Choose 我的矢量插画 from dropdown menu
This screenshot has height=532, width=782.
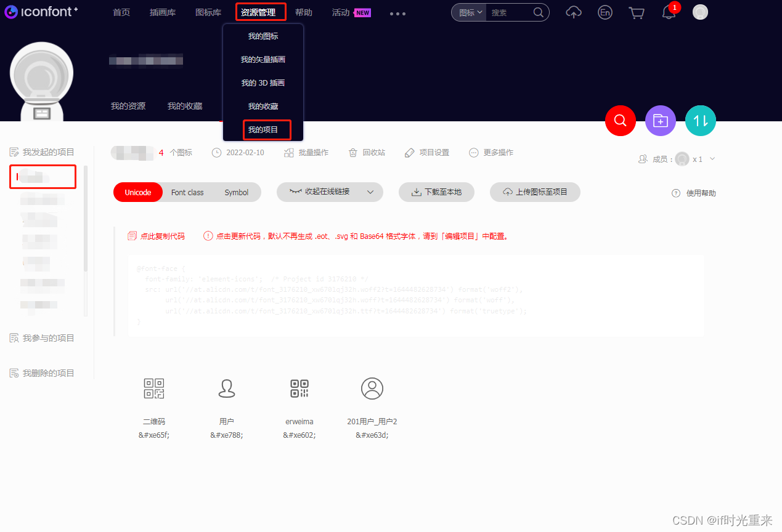click(x=263, y=60)
